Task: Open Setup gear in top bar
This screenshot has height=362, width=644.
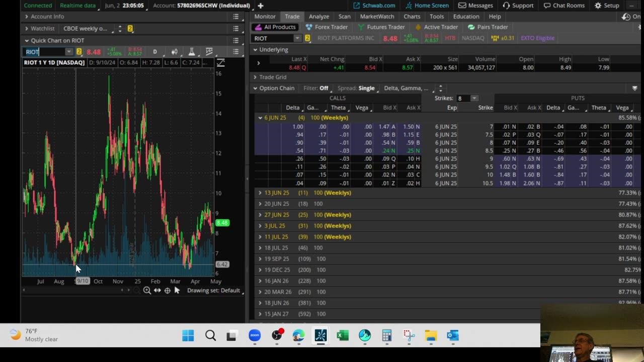Action: [607, 6]
